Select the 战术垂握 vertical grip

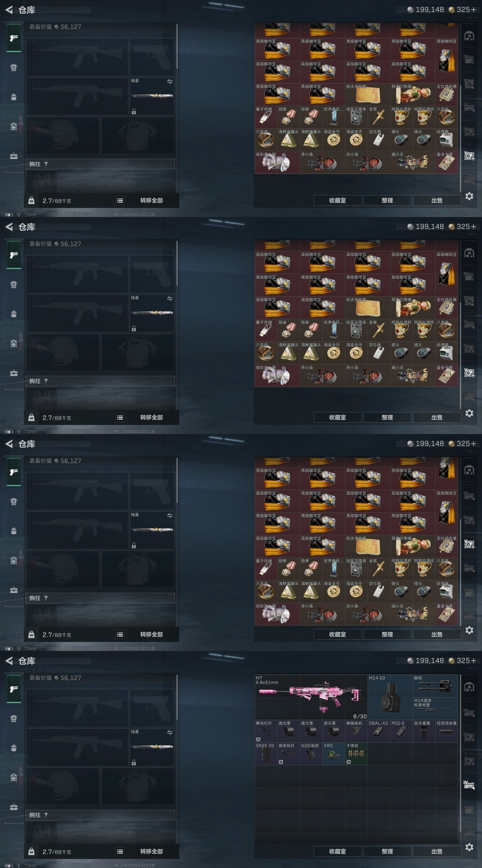pos(424,731)
